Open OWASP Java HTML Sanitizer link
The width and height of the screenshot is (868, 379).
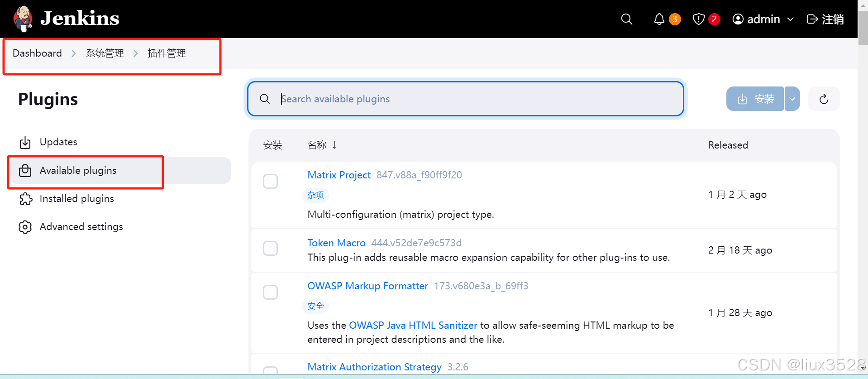(x=413, y=325)
